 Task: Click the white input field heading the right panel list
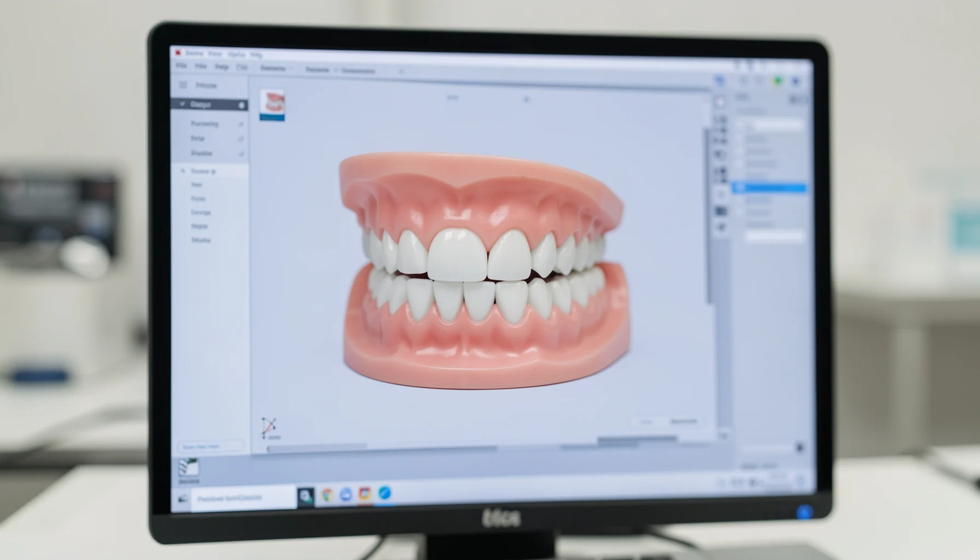coord(771,125)
